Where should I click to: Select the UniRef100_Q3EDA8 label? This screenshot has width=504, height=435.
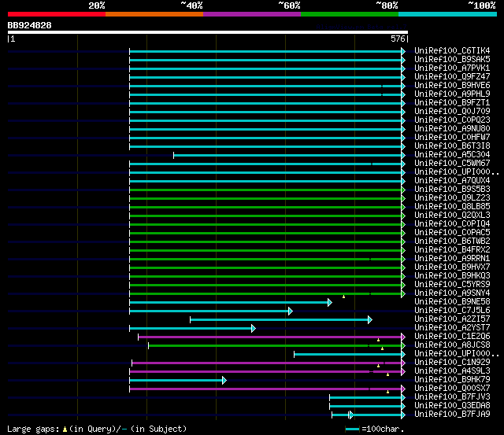pyautogui.click(x=452, y=406)
